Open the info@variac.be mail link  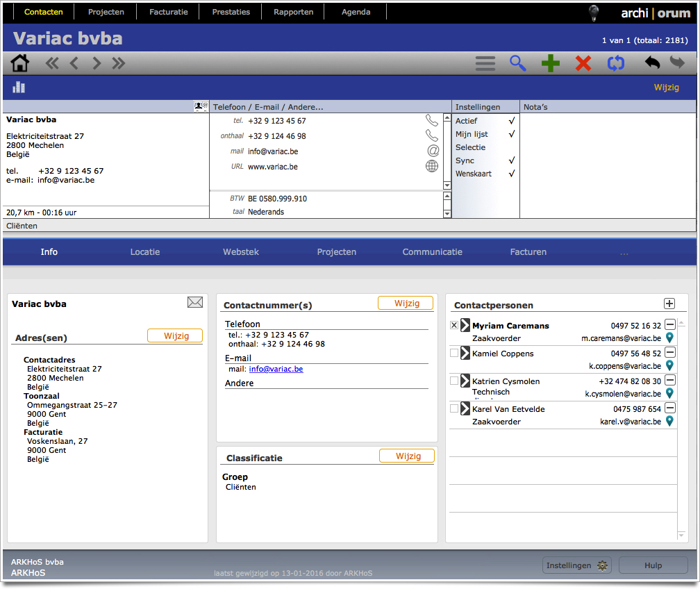tap(276, 369)
